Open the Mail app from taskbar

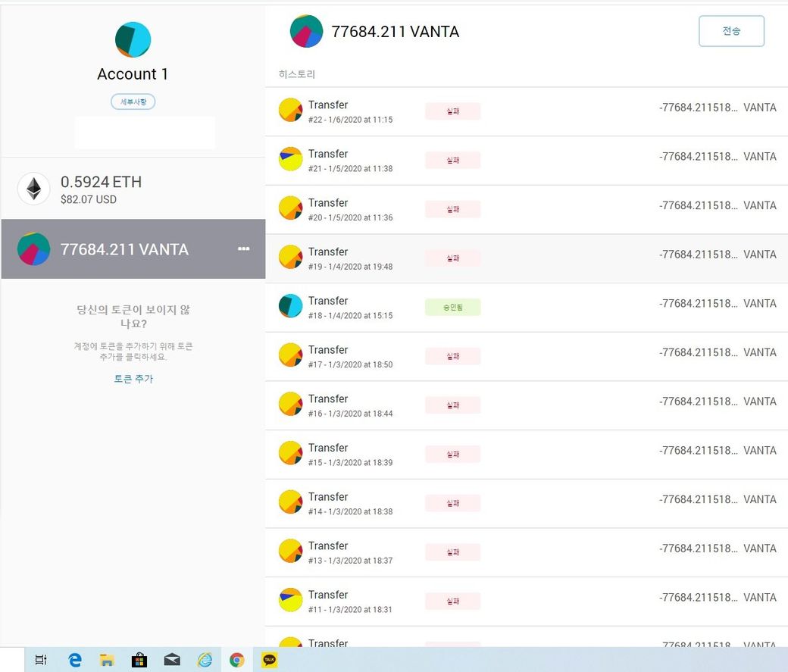[172, 660]
